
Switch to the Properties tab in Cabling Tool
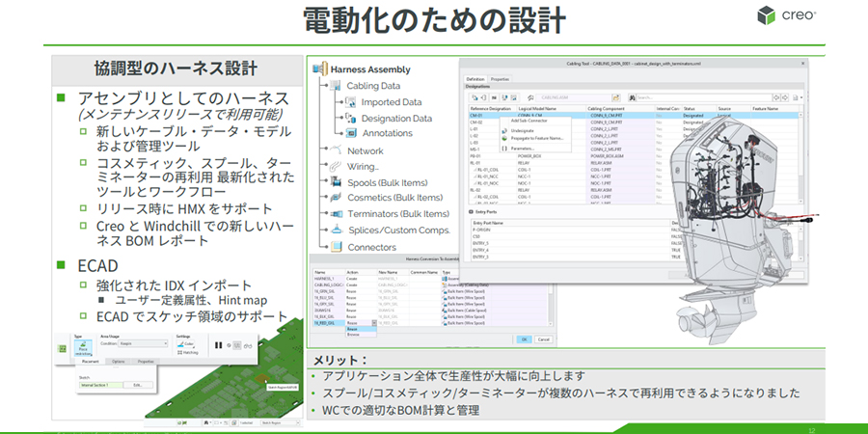click(501, 79)
